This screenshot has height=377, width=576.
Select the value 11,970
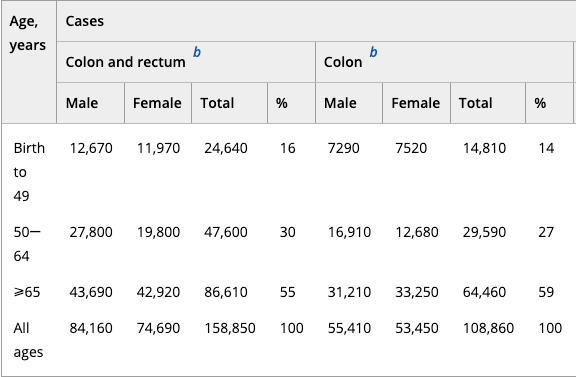tap(158, 148)
